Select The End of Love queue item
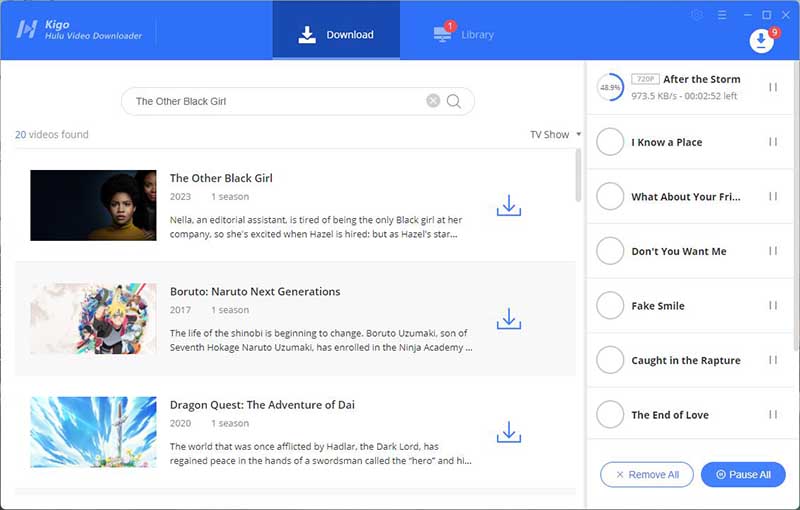The height and width of the screenshot is (510, 800). pyautogui.click(x=690, y=415)
